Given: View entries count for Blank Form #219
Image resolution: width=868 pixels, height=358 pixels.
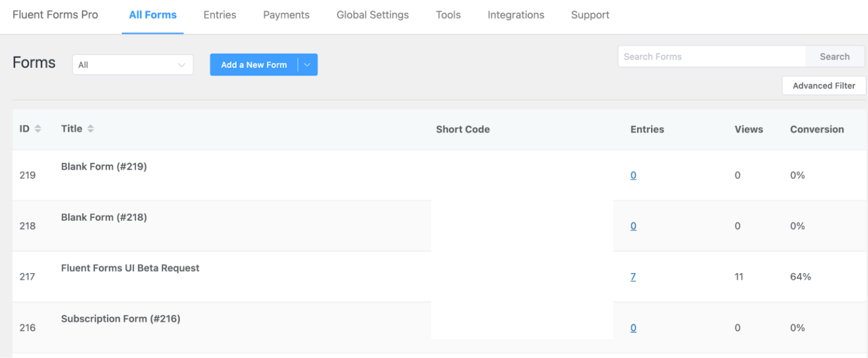Looking at the screenshot, I should (x=633, y=175).
